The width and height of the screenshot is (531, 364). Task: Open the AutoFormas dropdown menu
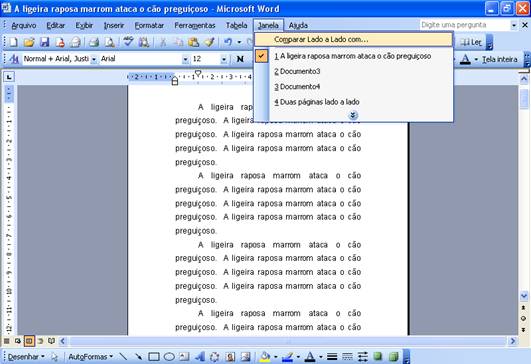tap(91, 357)
